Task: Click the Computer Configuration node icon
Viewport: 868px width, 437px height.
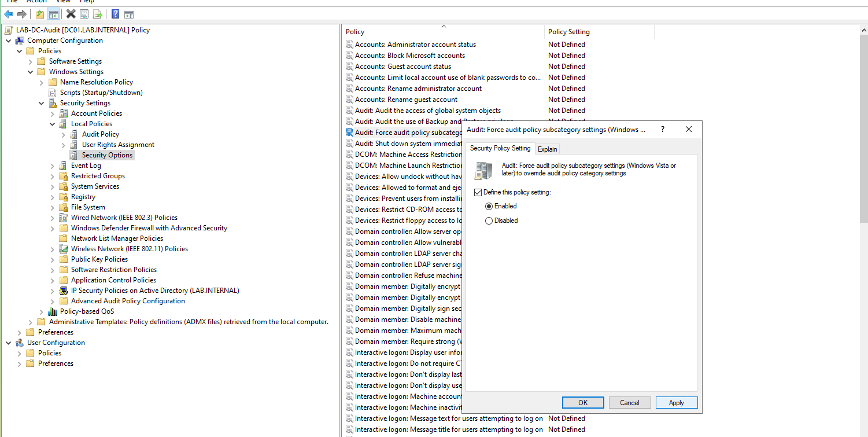Action: [20, 41]
